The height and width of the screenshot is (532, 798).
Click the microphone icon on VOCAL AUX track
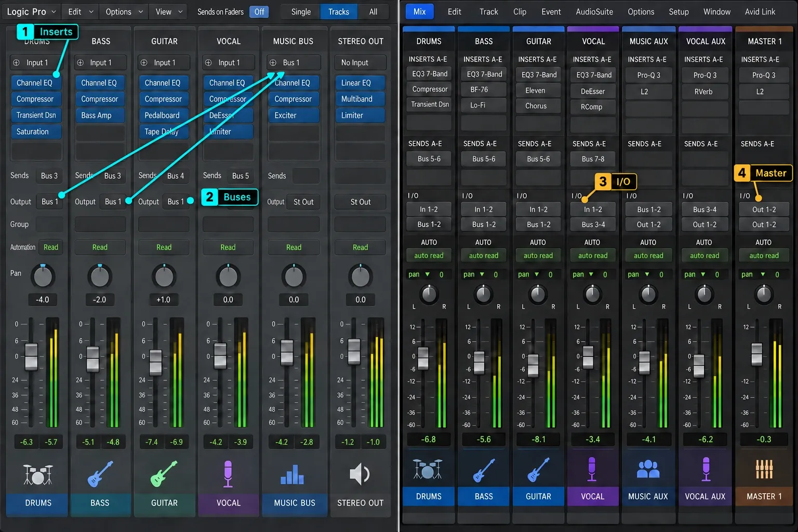pos(706,469)
